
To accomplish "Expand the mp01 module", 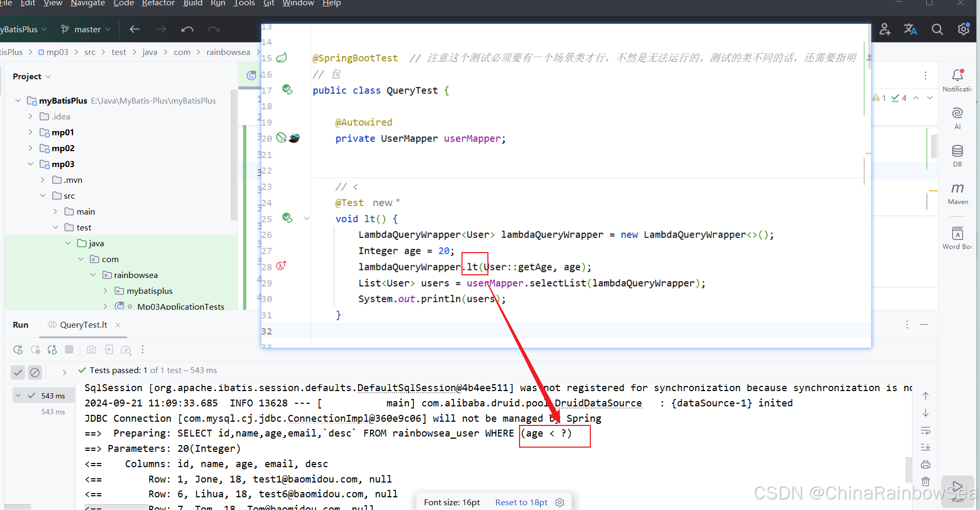I will [x=30, y=132].
